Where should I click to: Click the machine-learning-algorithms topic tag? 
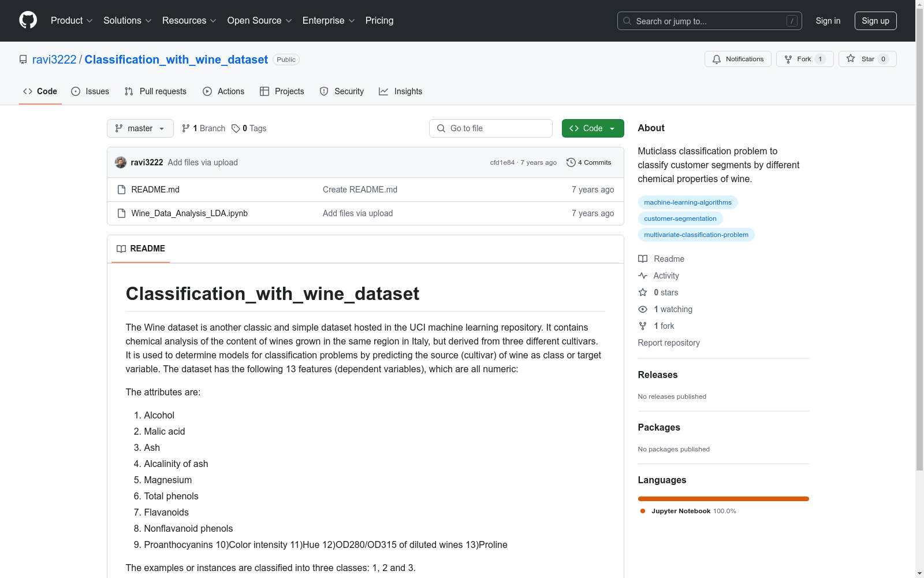[x=688, y=202]
